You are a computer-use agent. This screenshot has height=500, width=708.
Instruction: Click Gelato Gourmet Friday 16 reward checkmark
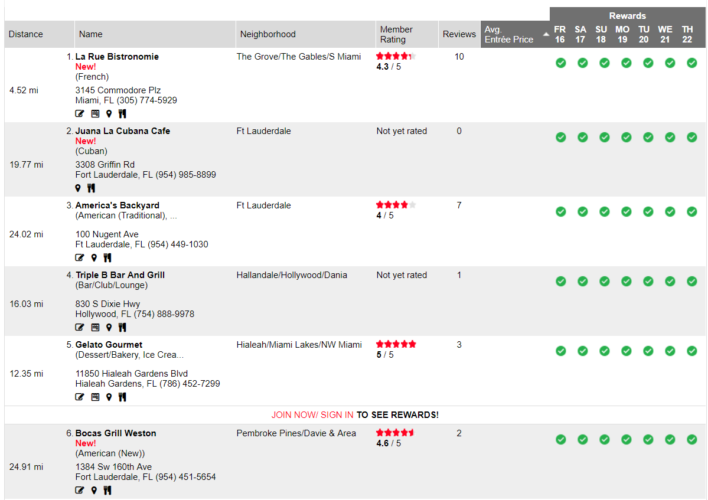click(561, 350)
